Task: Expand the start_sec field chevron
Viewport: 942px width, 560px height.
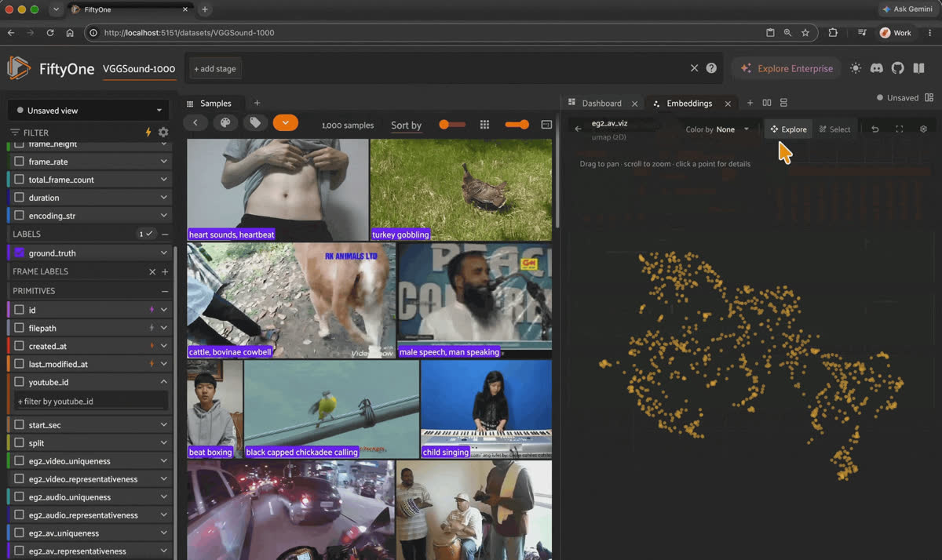Action: click(x=163, y=425)
